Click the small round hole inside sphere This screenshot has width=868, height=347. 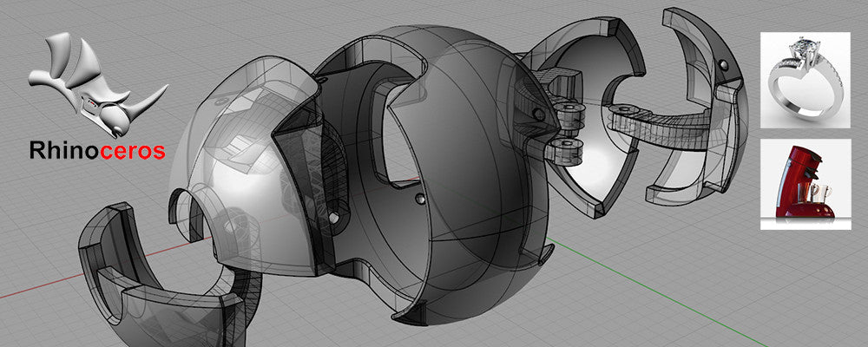coord(422,200)
